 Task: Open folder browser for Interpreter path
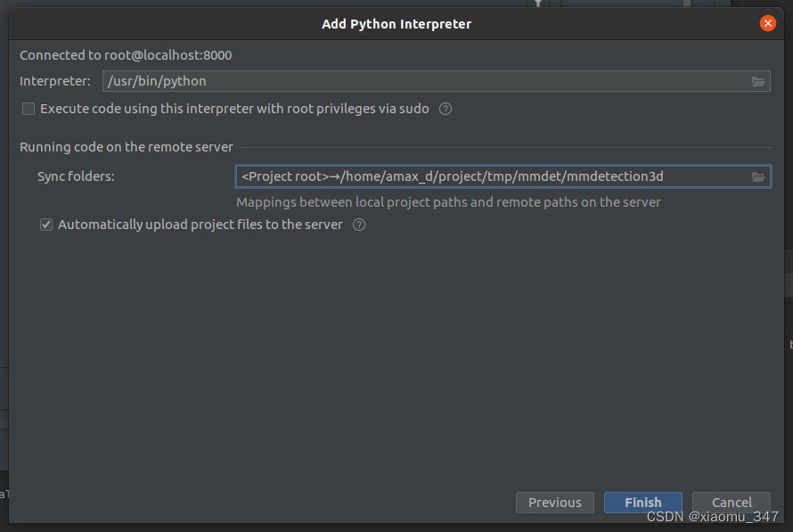click(758, 81)
